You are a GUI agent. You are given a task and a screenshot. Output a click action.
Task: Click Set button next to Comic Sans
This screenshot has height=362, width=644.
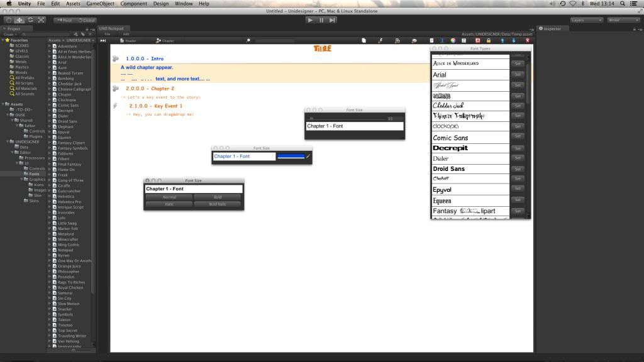point(518,138)
